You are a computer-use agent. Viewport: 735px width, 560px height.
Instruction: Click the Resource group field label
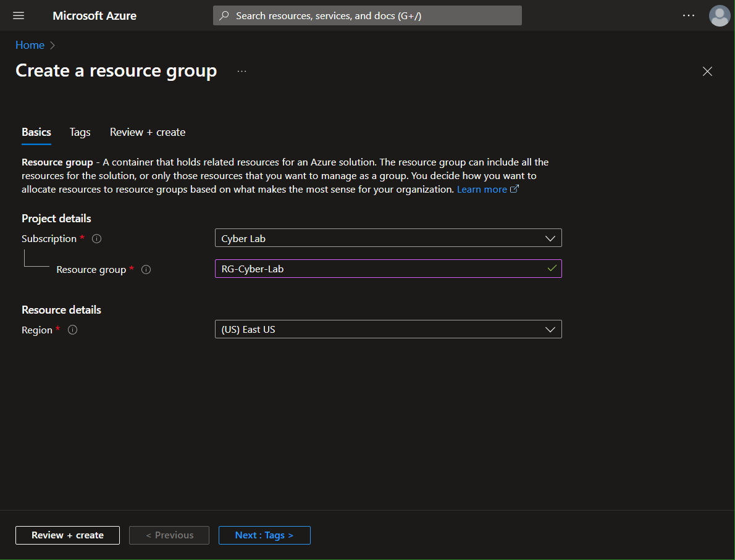tap(91, 269)
